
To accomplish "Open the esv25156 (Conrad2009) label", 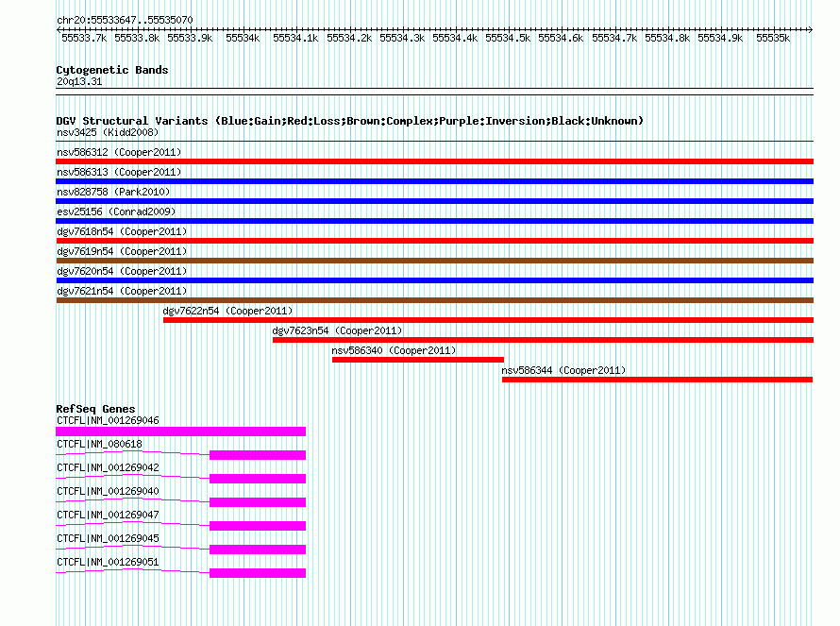I will click(x=116, y=211).
